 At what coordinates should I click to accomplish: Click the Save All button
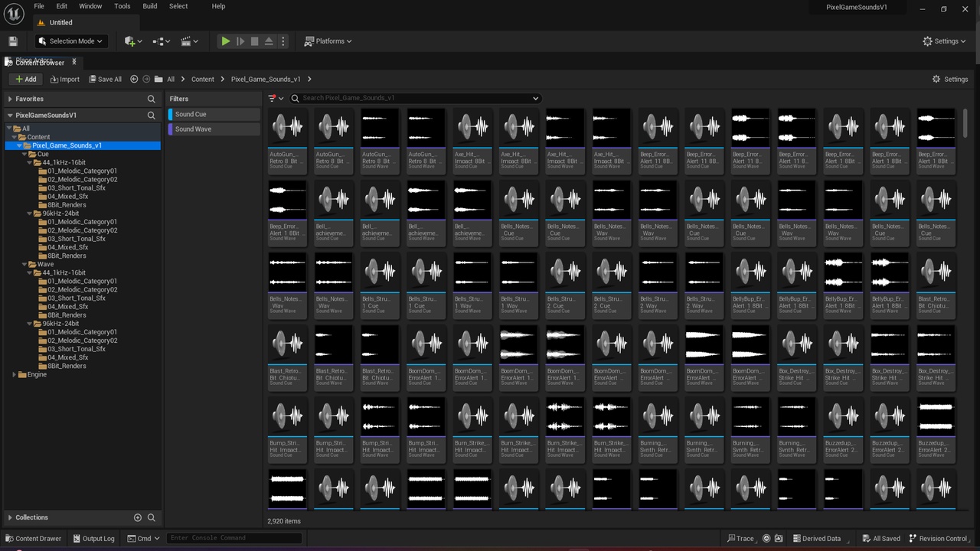tap(104, 79)
